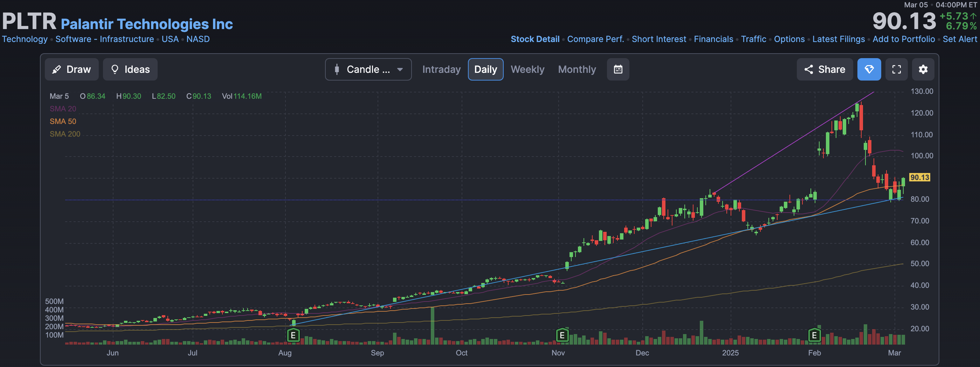Screen dimensions: 980x367
Task: Open the NASD exchange link
Action: pyautogui.click(x=198, y=39)
